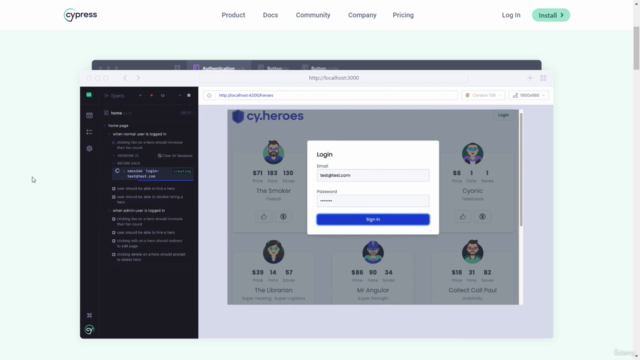Click the Collect Call Paul avatar
This screenshot has height=360, width=640.
473,252
